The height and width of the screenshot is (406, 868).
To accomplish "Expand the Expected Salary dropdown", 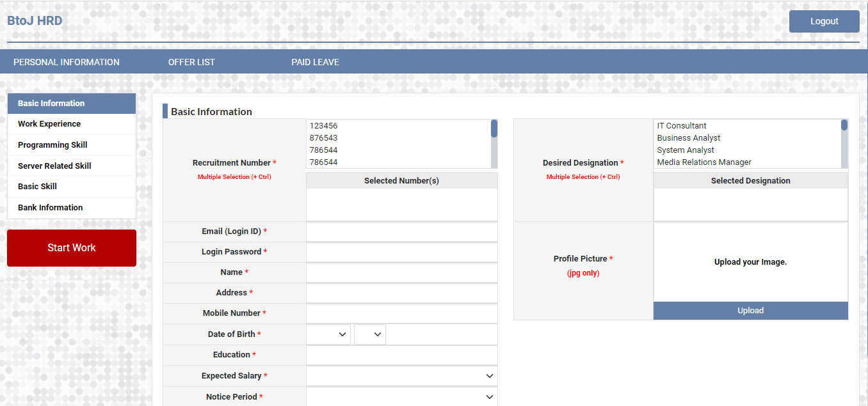I will coord(401,376).
